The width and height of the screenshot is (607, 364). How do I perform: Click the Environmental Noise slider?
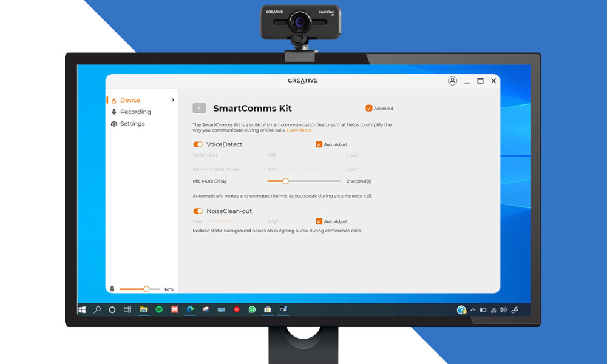(311, 169)
